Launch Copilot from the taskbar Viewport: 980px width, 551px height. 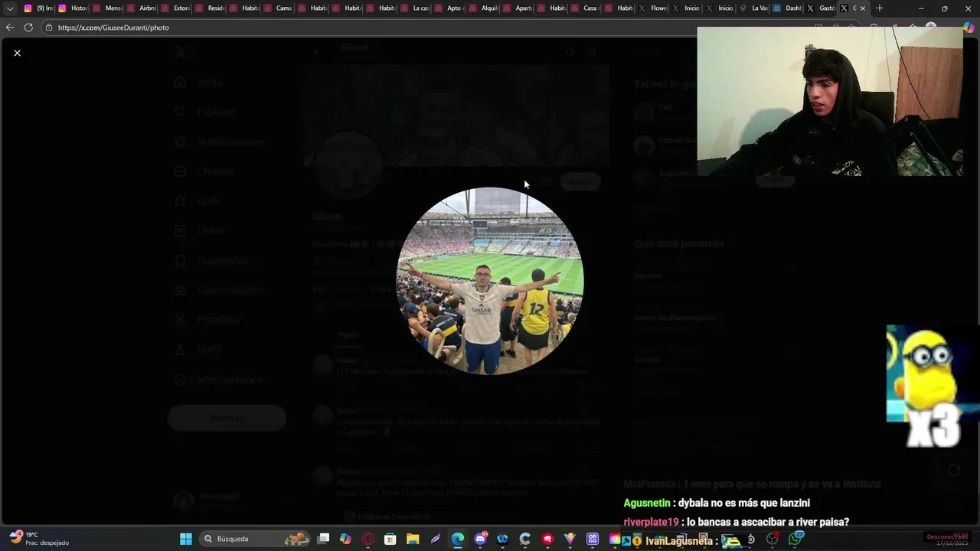(345, 539)
